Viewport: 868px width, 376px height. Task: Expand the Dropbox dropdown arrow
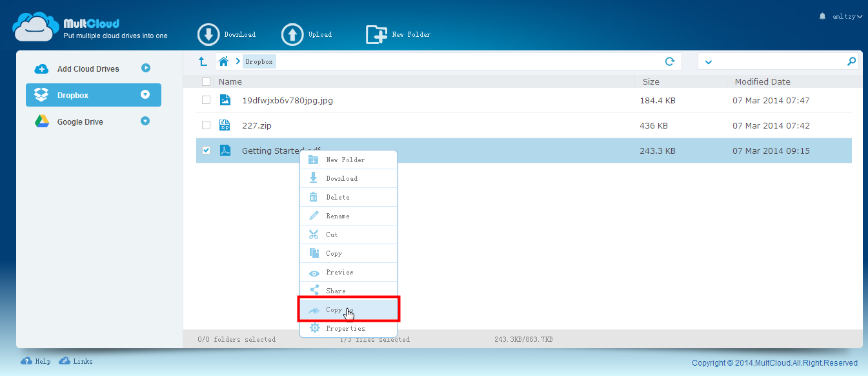point(145,95)
